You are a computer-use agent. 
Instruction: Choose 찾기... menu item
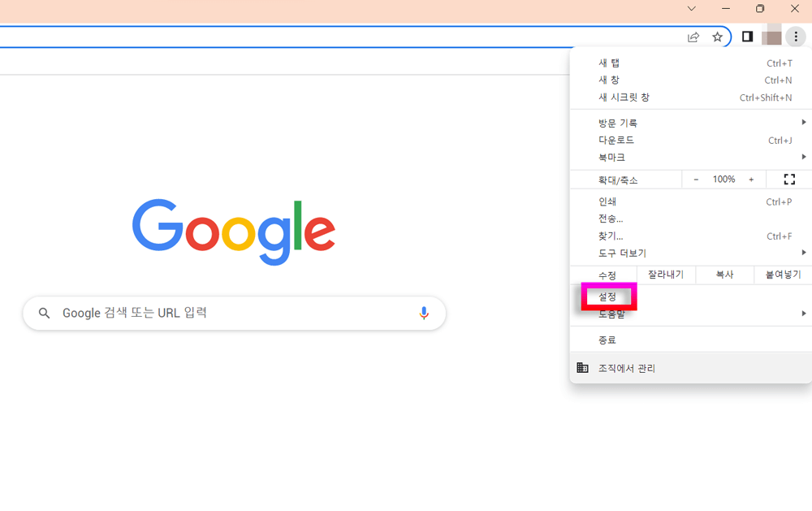pyautogui.click(x=691, y=236)
